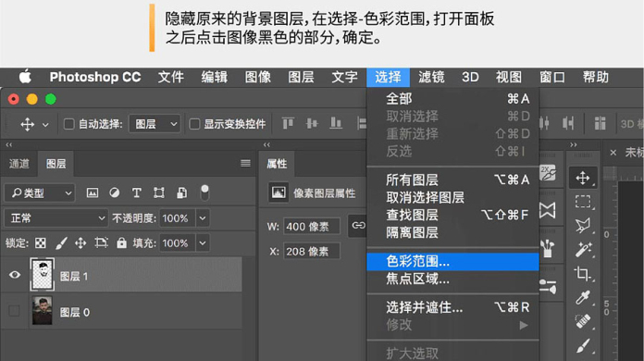Enable the 显示变换控件 checkbox
Viewport: 644px width, 361px height.
[194, 124]
